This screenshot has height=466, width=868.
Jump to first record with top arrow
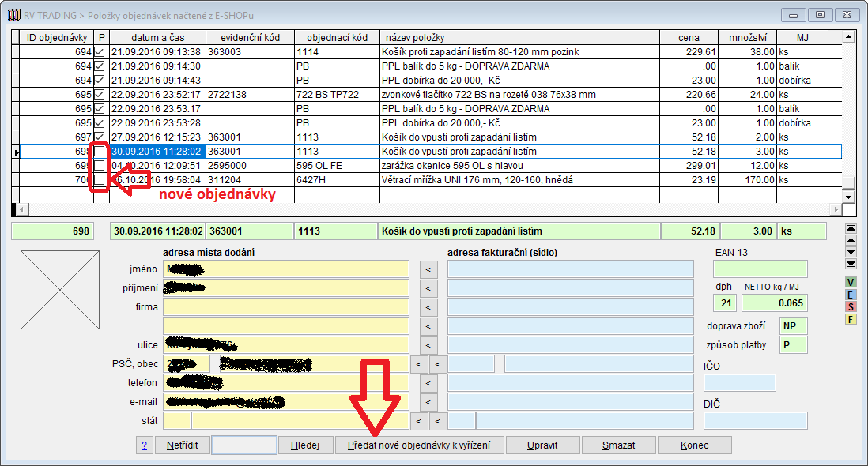(x=851, y=228)
